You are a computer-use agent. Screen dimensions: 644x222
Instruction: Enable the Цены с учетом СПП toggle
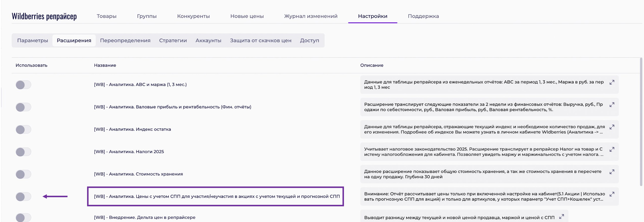tap(23, 196)
